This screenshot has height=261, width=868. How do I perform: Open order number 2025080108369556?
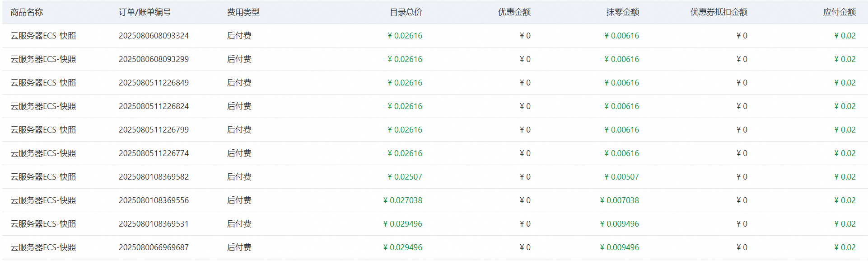(154, 200)
